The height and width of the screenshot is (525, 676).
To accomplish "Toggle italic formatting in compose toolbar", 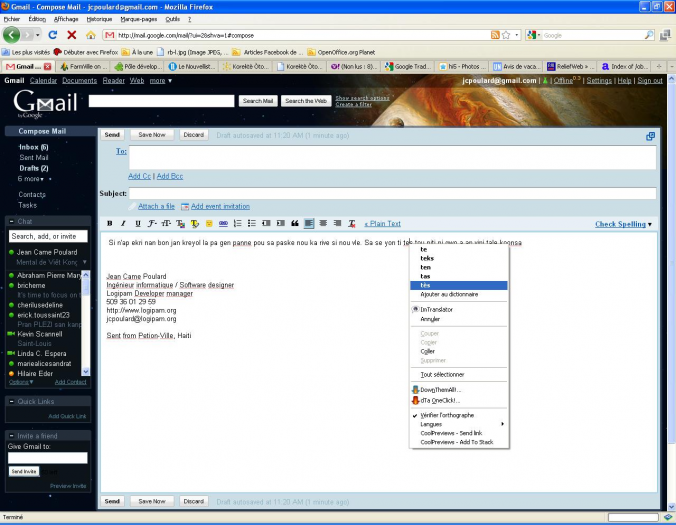I will tap(123, 223).
